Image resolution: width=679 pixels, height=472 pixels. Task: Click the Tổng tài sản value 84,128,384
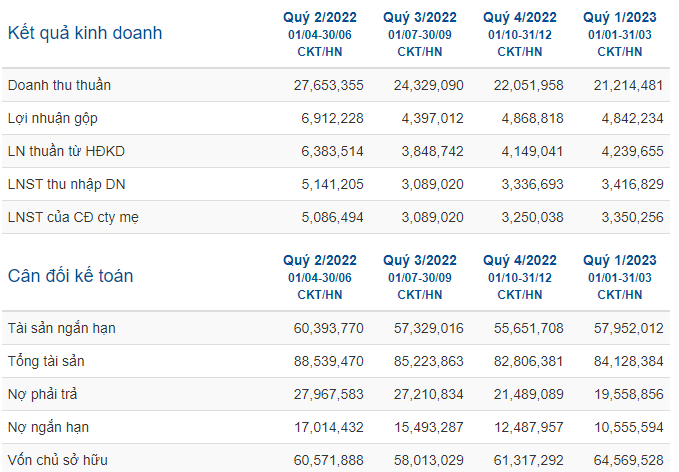click(x=628, y=361)
